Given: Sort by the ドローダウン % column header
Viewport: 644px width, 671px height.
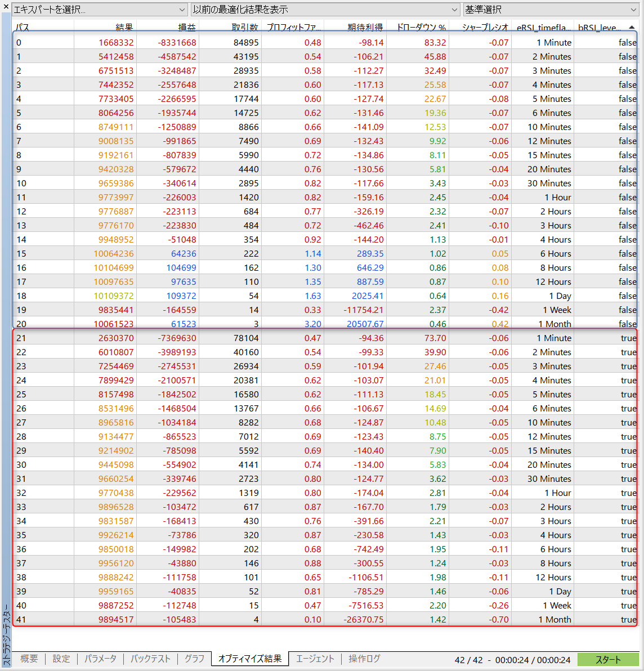Looking at the screenshot, I should (x=421, y=28).
